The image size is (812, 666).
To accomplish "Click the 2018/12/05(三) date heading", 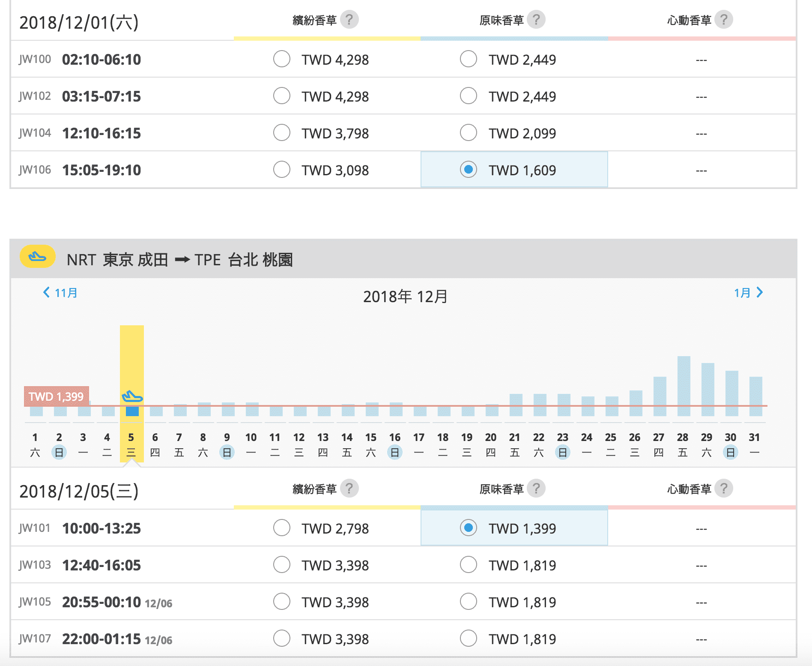I will [79, 491].
